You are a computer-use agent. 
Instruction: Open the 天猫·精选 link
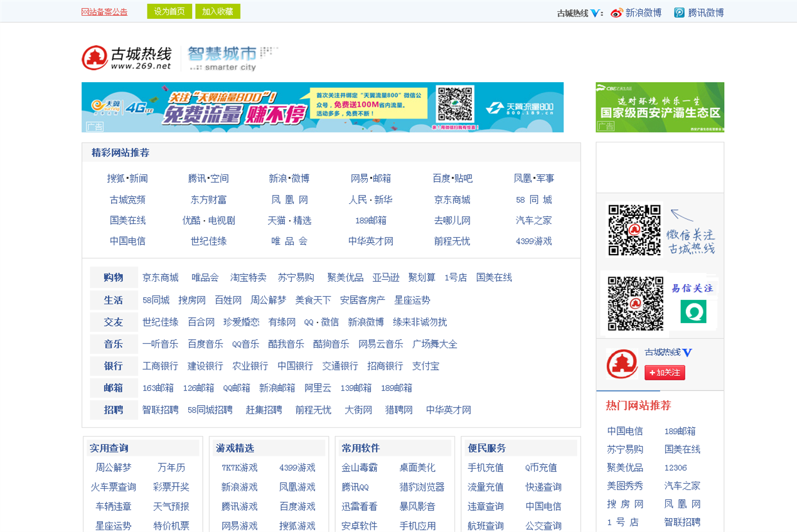tap(289, 221)
